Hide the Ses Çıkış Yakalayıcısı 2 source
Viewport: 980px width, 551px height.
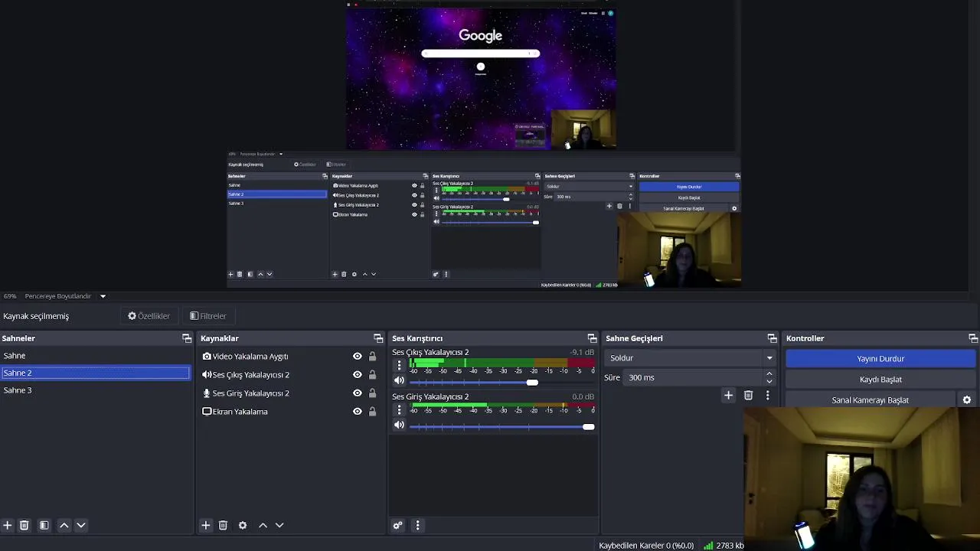(x=357, y=374)
